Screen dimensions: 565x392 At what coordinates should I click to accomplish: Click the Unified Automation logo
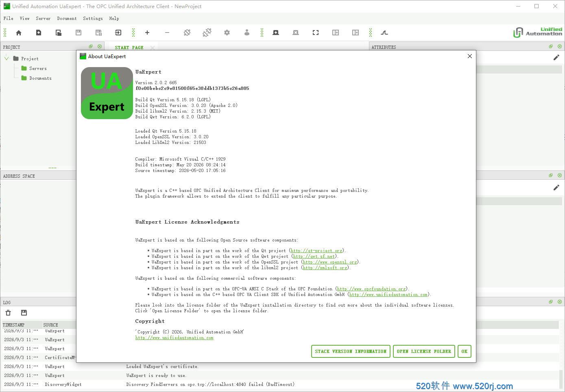coord(537,32)
